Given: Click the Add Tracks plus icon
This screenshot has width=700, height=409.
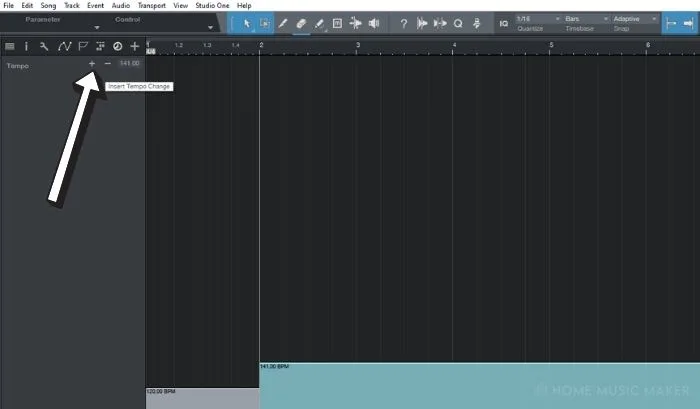Looking at the screenshot, I should point(134,46).
